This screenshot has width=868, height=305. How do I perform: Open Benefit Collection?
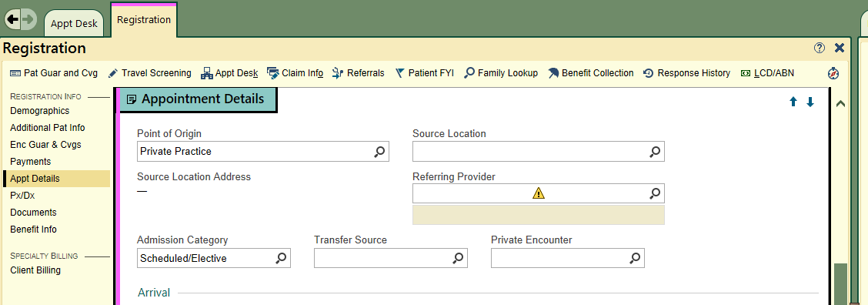click(591, 72)
